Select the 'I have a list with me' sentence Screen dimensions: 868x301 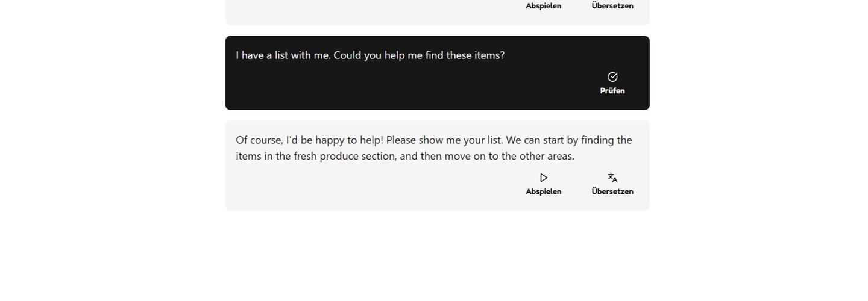pyautogui.click(x=283, y=55)
